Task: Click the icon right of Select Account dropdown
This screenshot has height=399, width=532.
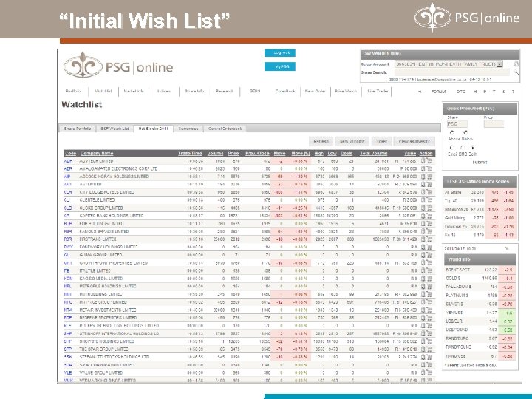Action: coord(516,64)
